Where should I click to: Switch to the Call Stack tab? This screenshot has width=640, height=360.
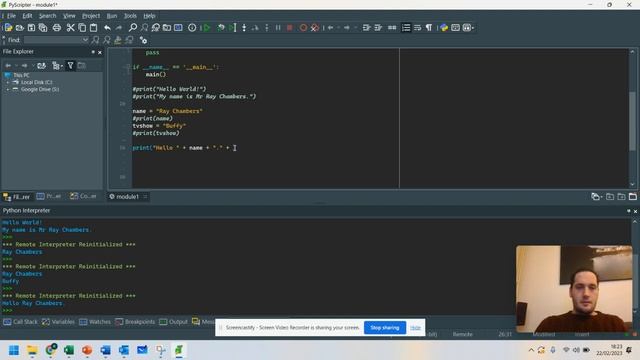click(x=20, y=322)
